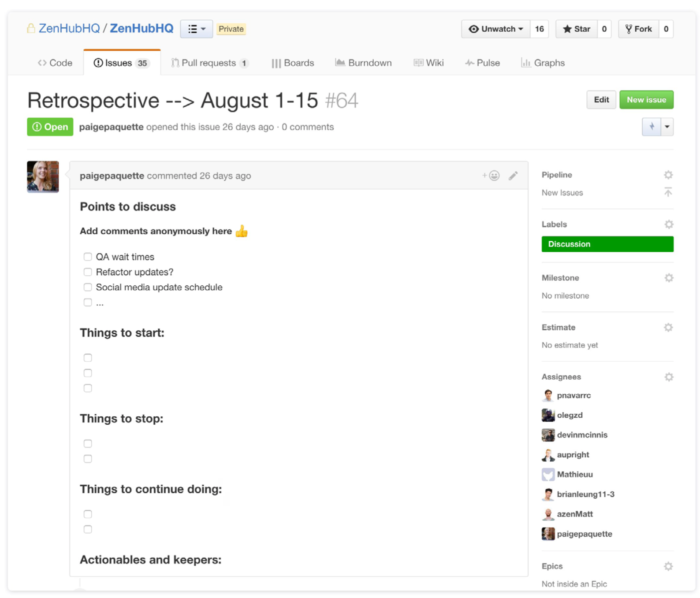Move issue to top of pipeline
The height and width of the screenshot is (598, 700).
668,192
